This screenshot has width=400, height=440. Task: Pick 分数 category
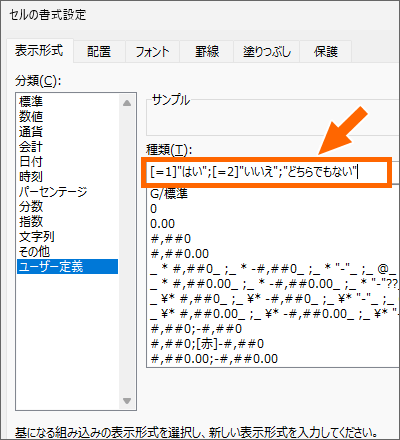(x=68, y=207)
